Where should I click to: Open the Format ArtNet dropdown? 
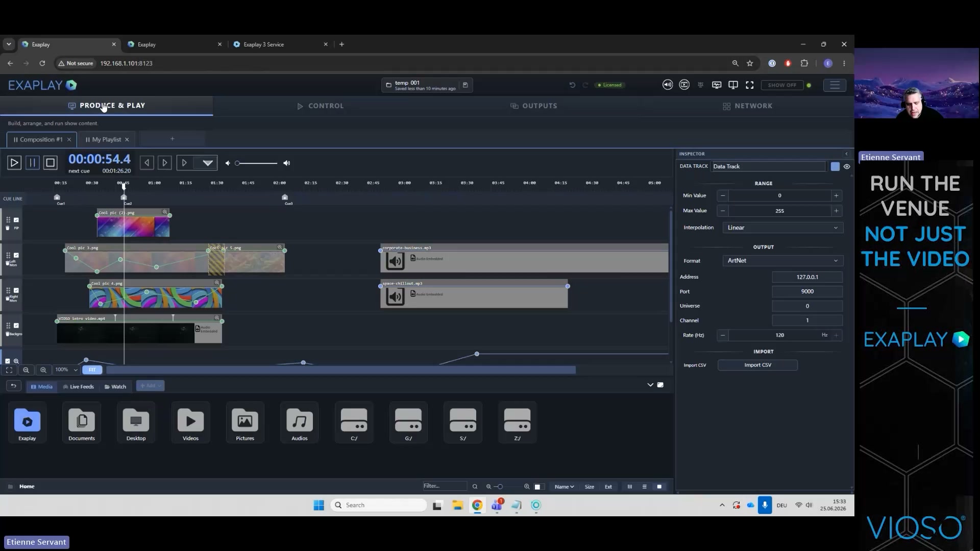tap(783, 261)
